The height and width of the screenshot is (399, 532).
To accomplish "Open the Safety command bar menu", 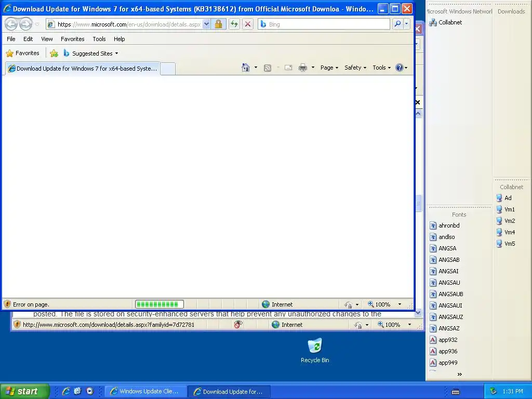I will (x=355, y=68).
